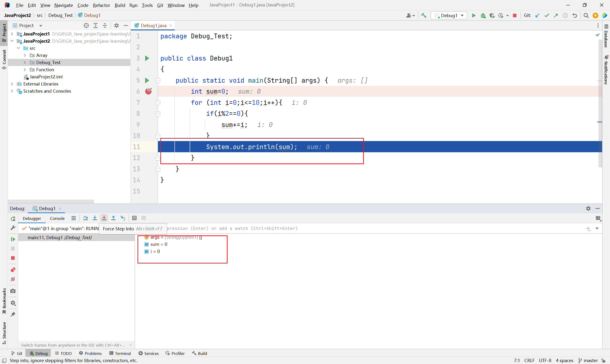Click run gutter arrow on line 5
The image size is (610, 364).
click(x=147, y=81)
